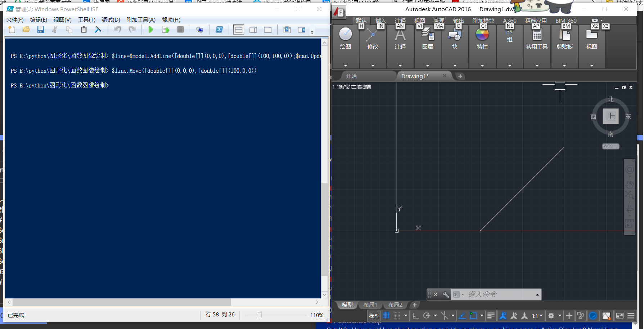Expand the 绘图 panel in AutoCAD
The width and height of the screenshot is (644, 329).
click(x=346, y=66)
